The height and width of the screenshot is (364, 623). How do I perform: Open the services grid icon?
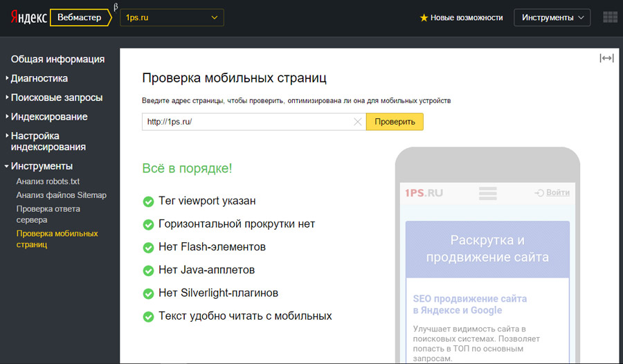tap(610, 17)
